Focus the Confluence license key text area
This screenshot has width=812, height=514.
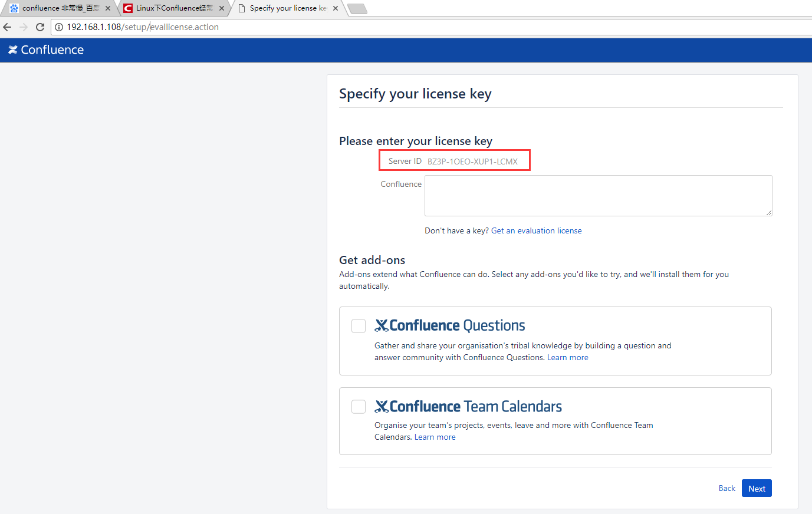coord(599,196)
